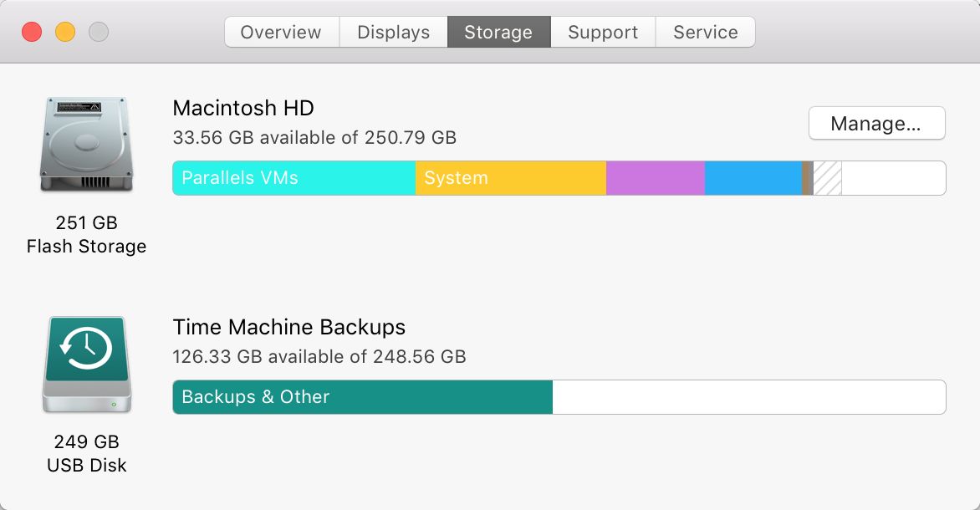Select the cyan Parallels VMs storage segment
This screenshot has width=980, height=510.
click(x=294, y=178)
